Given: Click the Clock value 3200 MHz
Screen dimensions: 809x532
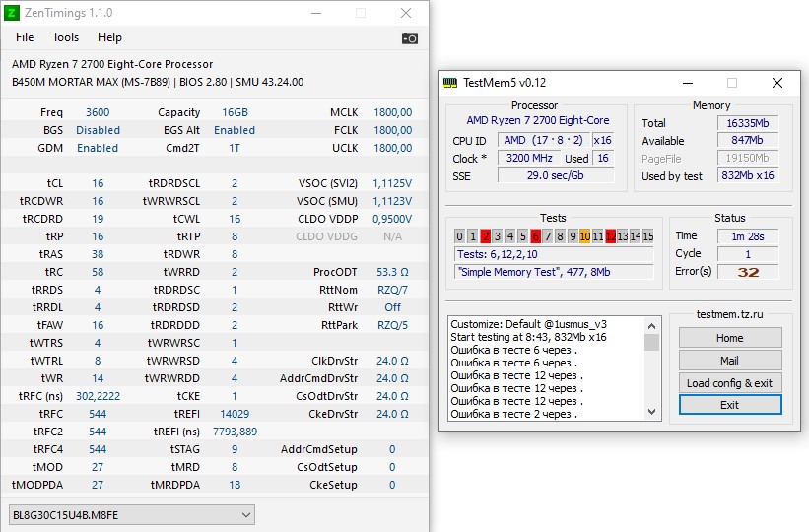Looking at the screenshot, I should pyautogui.click(x=529, y=158).
